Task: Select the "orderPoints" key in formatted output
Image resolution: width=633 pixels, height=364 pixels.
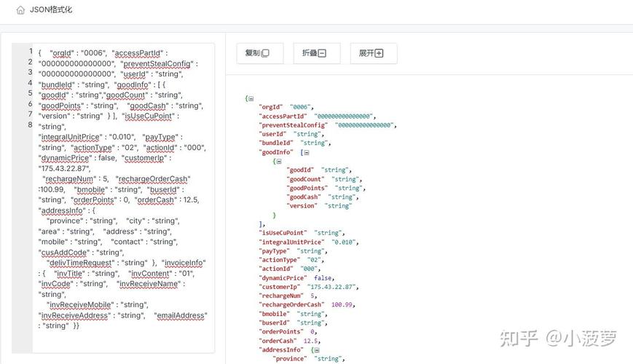Action: point(281,332)
